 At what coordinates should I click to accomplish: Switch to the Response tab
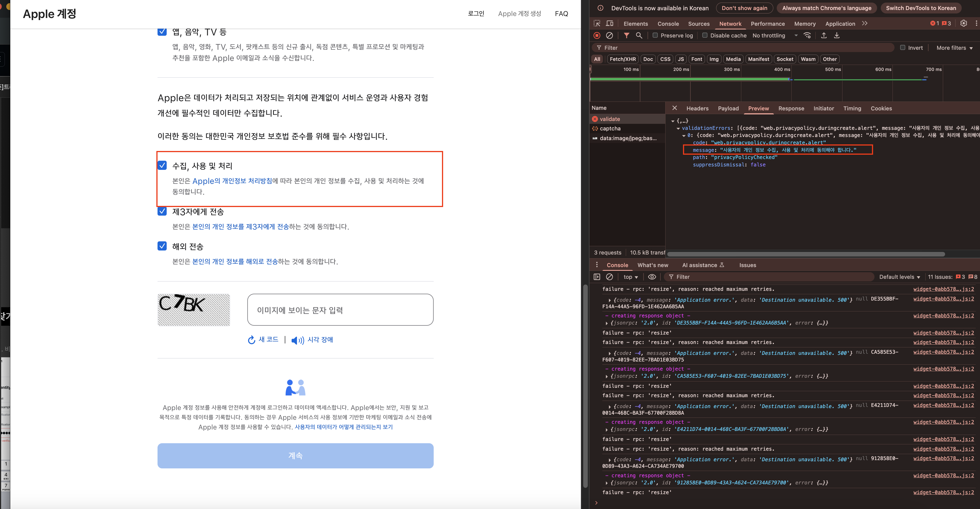[x=791, y=108]
